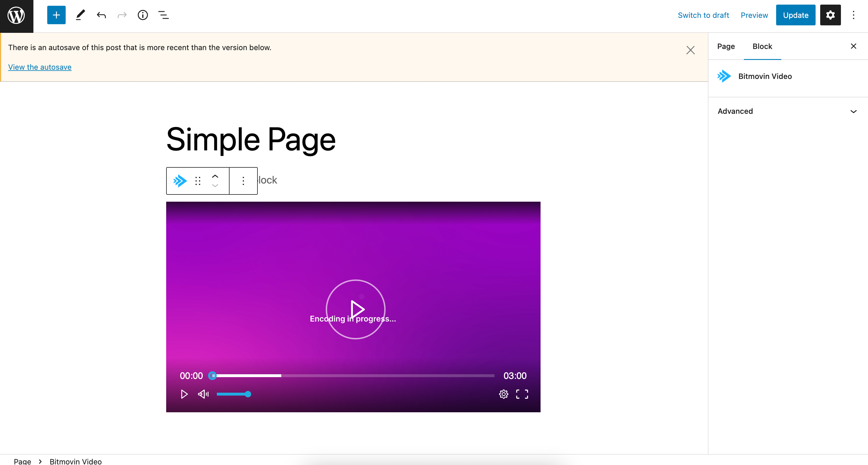This screenshot has height=465, width=868.
Task: Open the block inserter plus button
Action: [56, 15]
